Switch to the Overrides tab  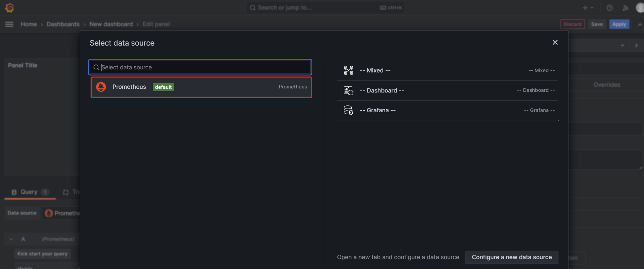tap(607, 85)
